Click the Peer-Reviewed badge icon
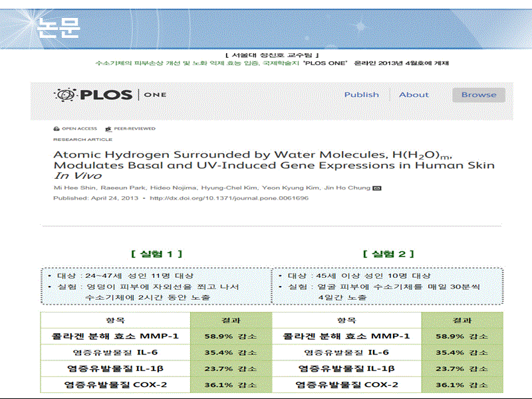Viewport: 532px width, 399px height. (x=107, y=129)
